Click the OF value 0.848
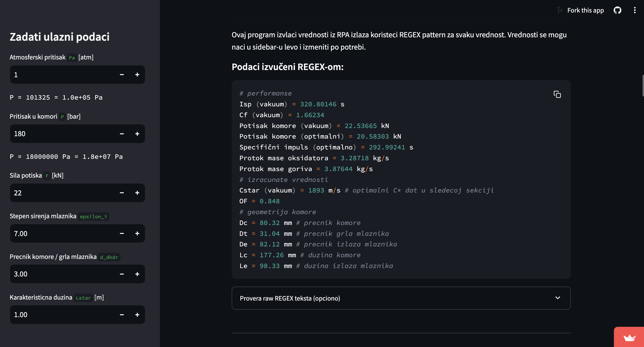The height and width of the screenshot is (347, 644). [269, 201]
